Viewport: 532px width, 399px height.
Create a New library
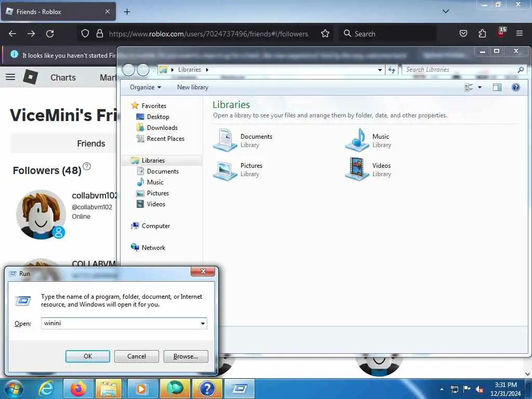[192, 87]
